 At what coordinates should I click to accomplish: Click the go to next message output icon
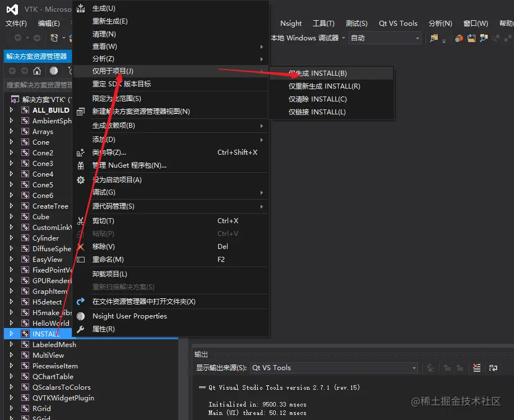pos(460,368)
